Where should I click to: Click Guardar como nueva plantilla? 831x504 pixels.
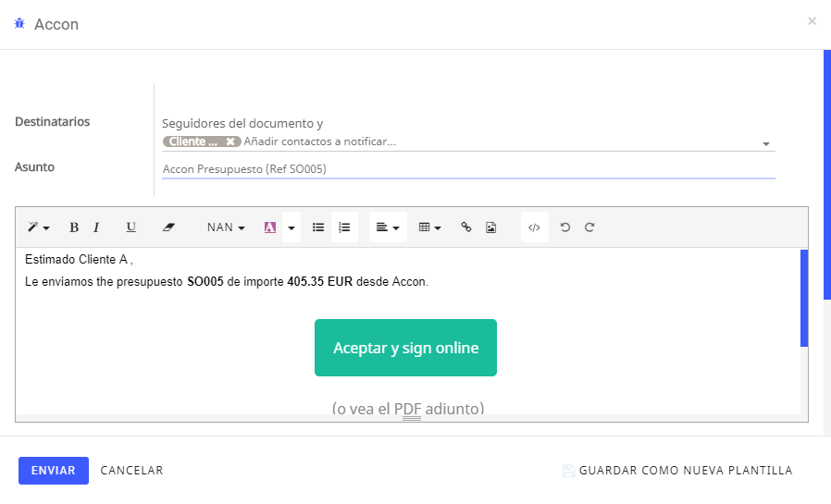677,471
